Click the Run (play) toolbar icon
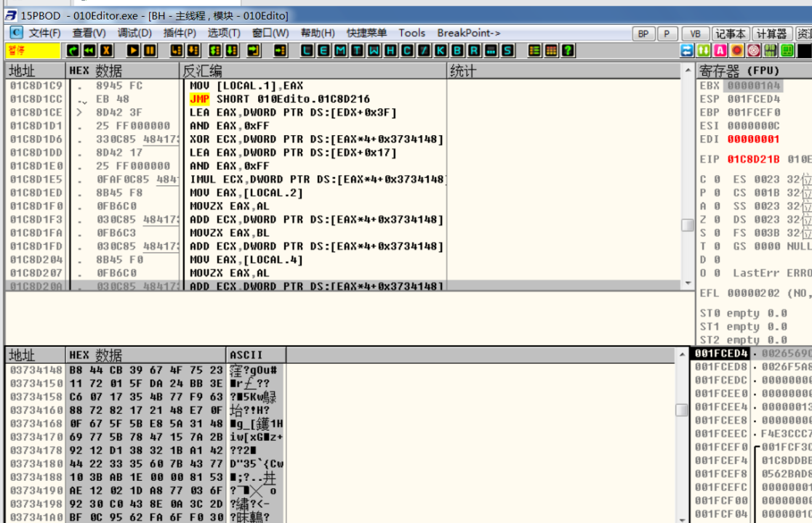Image resolution: width=812 pixels, height=523 pixels. (x=133, y=51)
